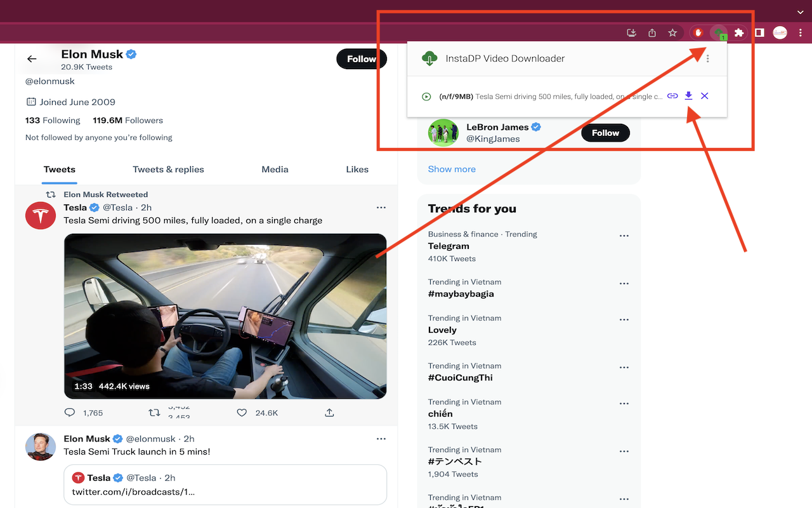This screenshot has height=508, width=812.
Task: Open options for the #テンベスト trend
Action: 624,451
